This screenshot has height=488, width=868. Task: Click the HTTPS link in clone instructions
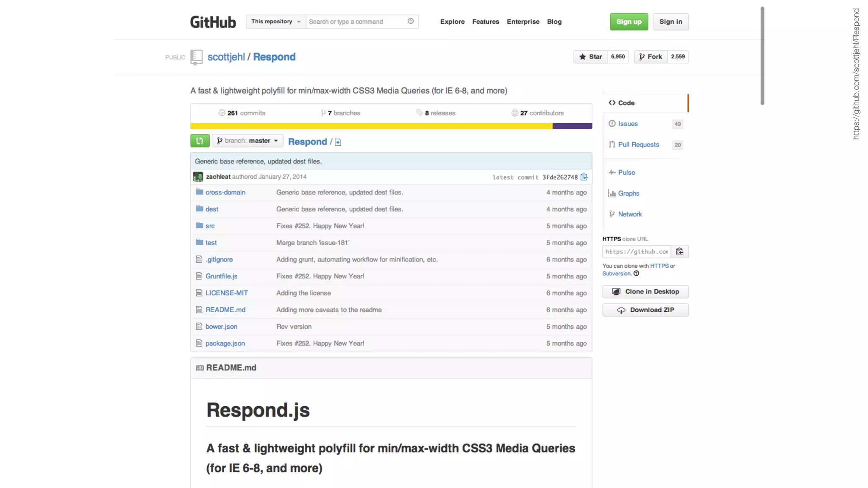[659, 266]
